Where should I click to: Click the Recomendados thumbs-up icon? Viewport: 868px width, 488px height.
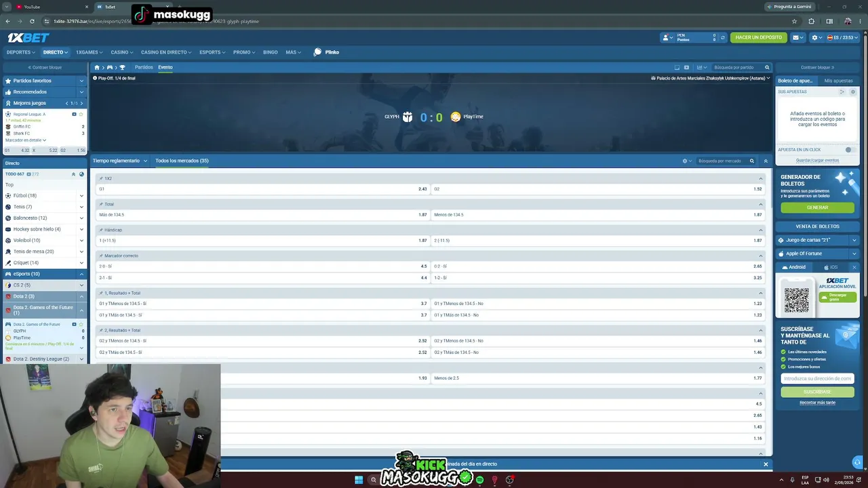point(8,92)
